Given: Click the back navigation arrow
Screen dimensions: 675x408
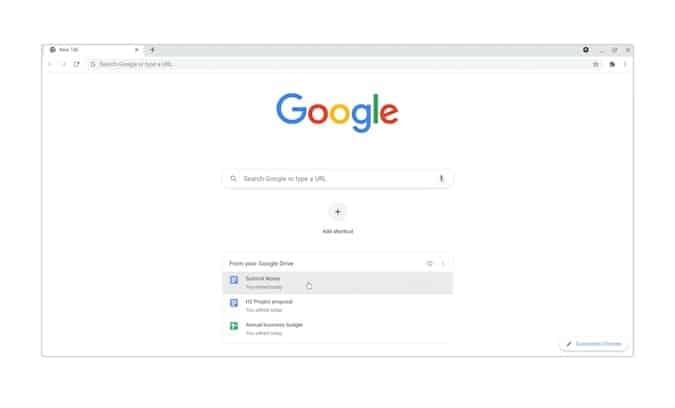Looking at the screenshot, I should [x=50, y=64].
